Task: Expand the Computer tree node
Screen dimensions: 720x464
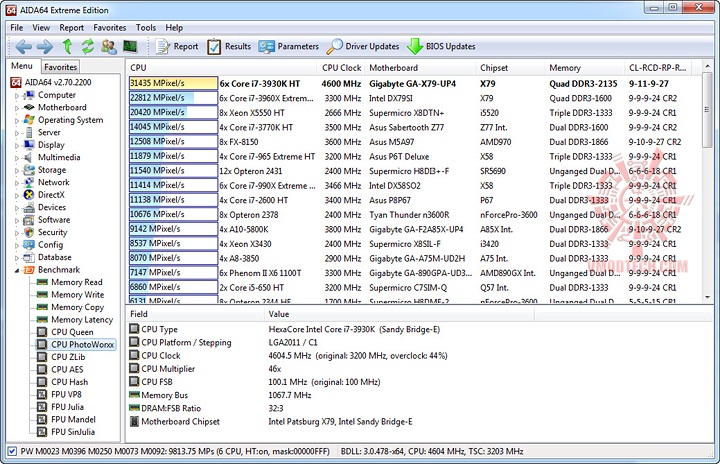Action: pyautogui.click(x=17, y=96)
